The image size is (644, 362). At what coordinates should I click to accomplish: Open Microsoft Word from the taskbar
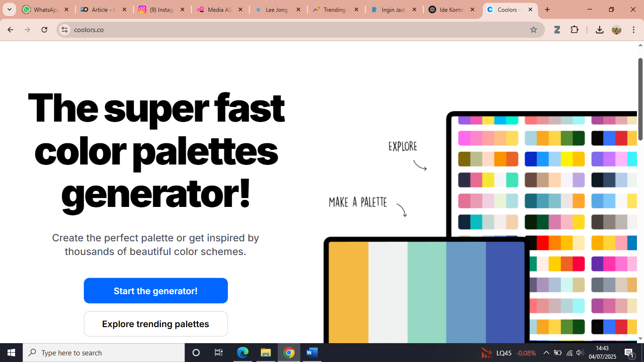(x=312, y=353)
